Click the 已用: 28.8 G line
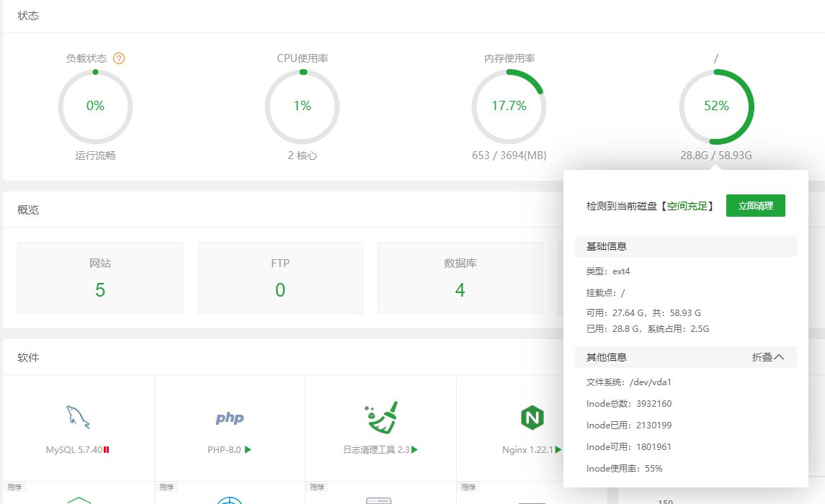 pyautogui.click(x=648, y=328)
